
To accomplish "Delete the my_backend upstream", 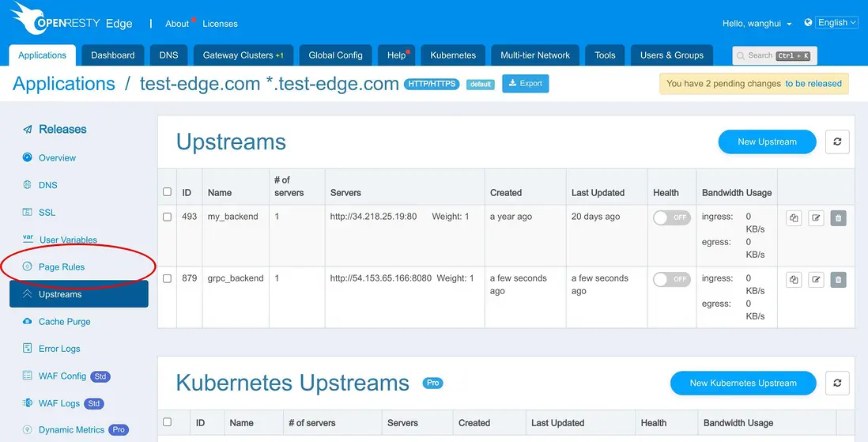I will pyautogui.click(x=838, y=217).
